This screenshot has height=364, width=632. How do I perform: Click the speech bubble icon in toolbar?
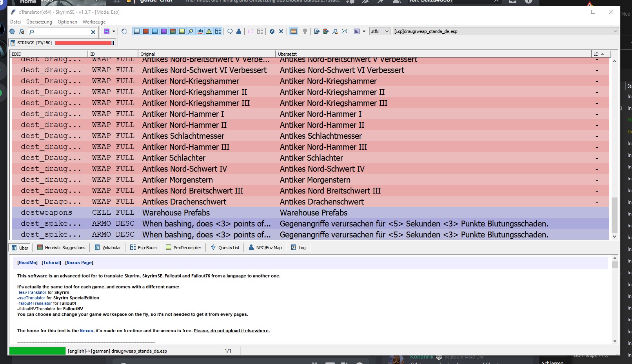tap(230, 31)
